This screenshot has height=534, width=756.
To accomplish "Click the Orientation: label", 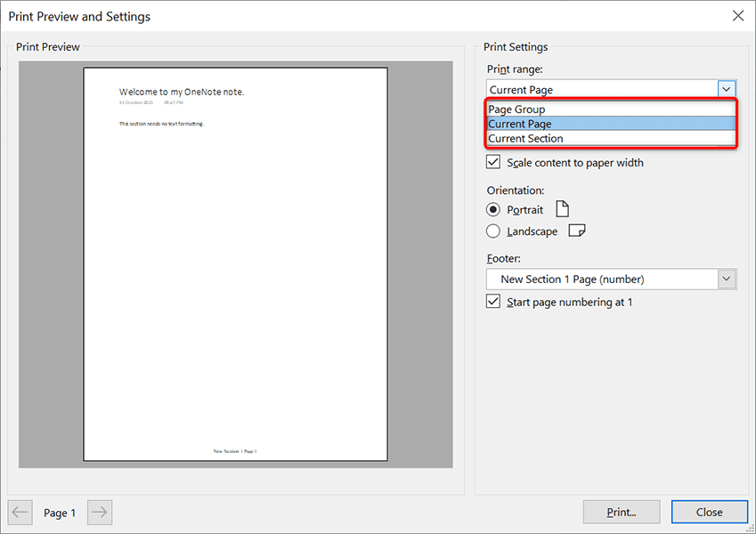I will pos(516,190).
